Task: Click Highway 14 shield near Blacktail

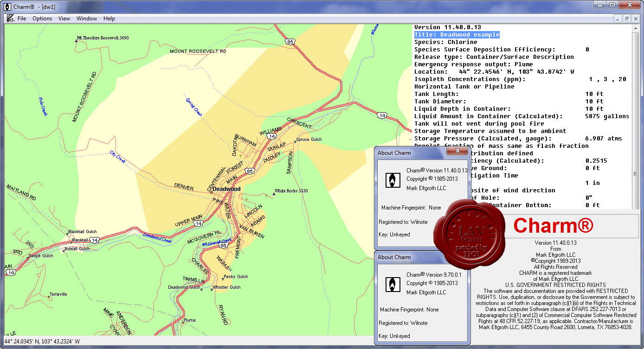Action: coord(95,240)
